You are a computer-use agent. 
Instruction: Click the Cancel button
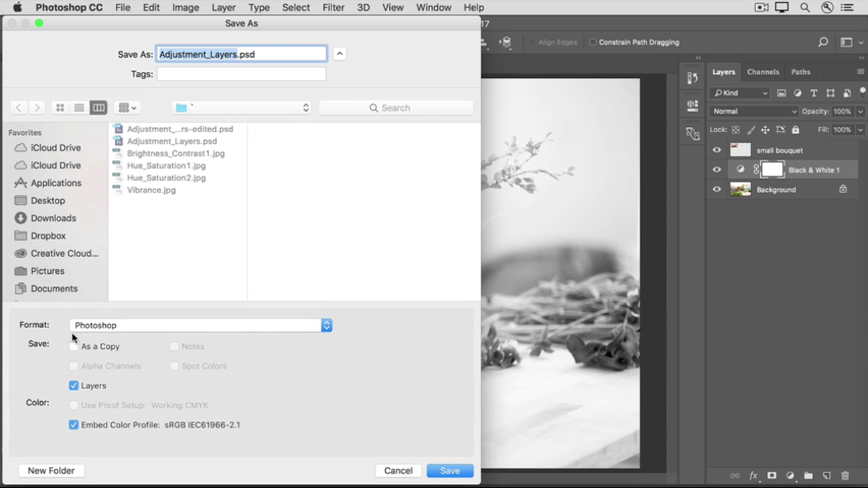[398, 470]
